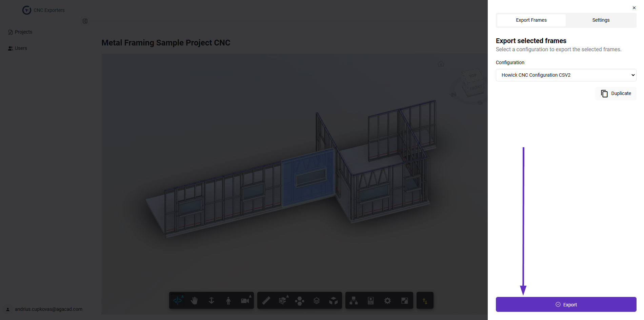Open the Section analysis tool

283,300
